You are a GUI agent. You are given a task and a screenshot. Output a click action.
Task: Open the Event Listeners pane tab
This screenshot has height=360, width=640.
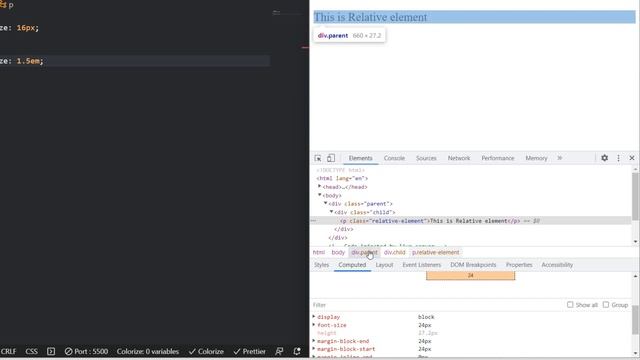click(422, 265)
